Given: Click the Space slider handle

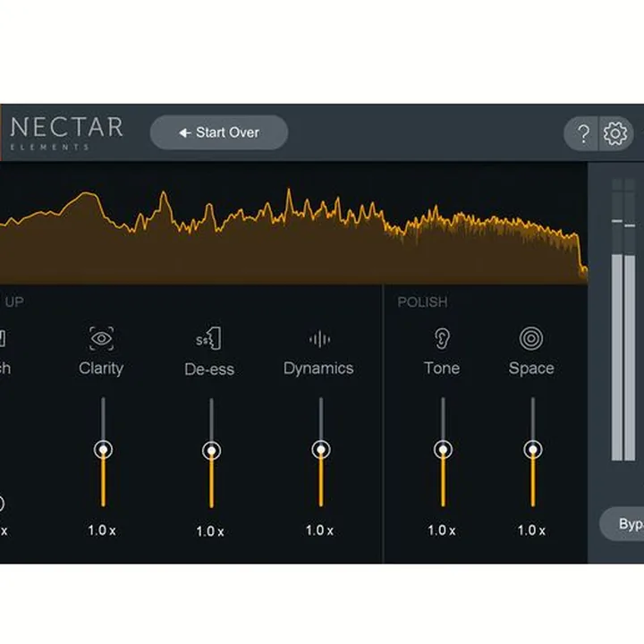Looking at the screenshot, I should tap(533, 450).
